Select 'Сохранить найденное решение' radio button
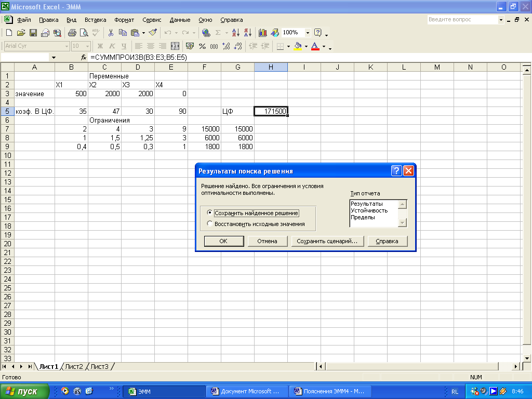The width and height of the screenshot is (532, 399). pyautogui.click(x=210, y=213)
